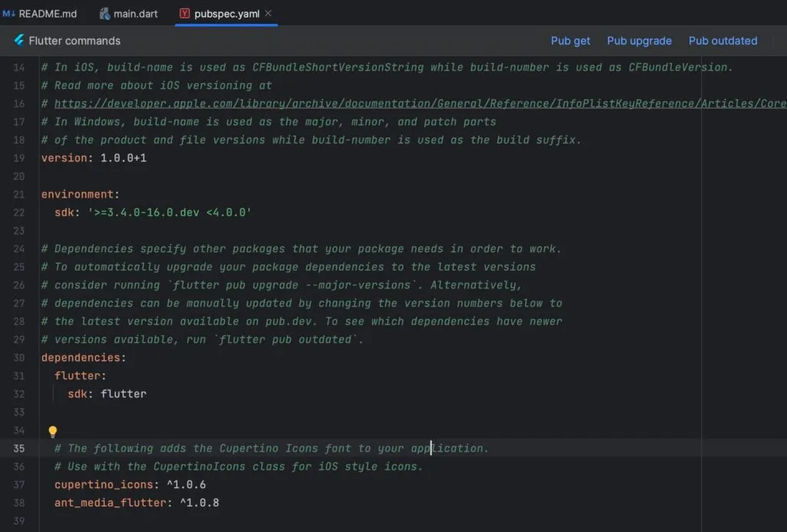787x532 pixels.
Task: Click the comment 'Use with the CupertinoIcons class'
Action: tap(238, 466)
